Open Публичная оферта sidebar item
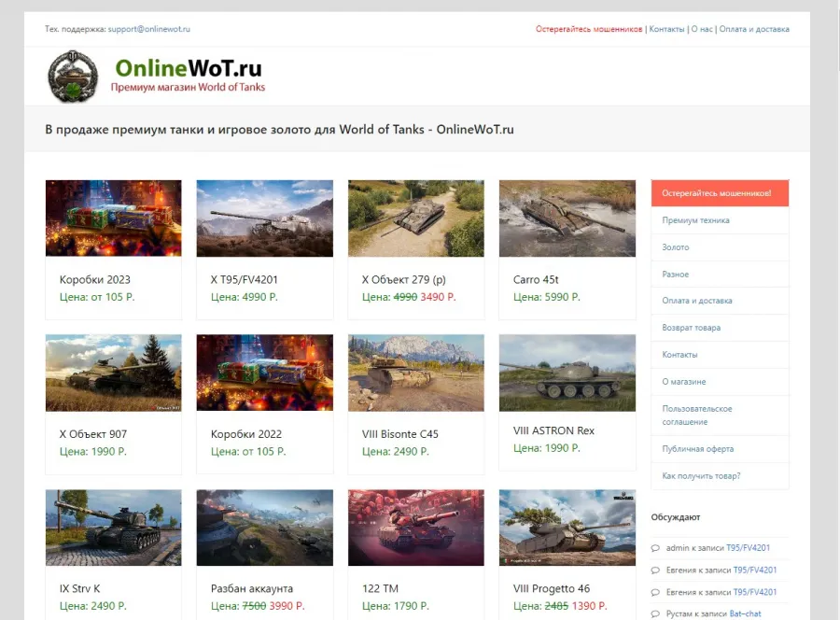 click(720, 449)
